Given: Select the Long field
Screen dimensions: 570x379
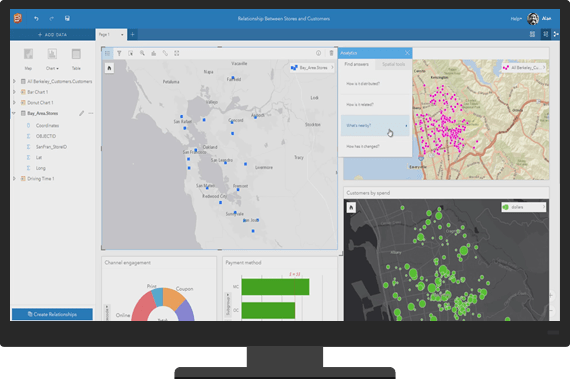Looking at the screenshot, I should 41,168.
